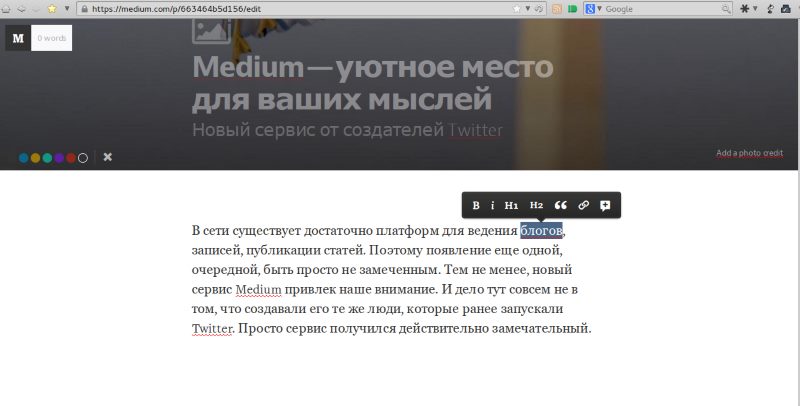Choose the yellow header color swatch
This screenshot has height=406, width=800.
pos(35,158)
